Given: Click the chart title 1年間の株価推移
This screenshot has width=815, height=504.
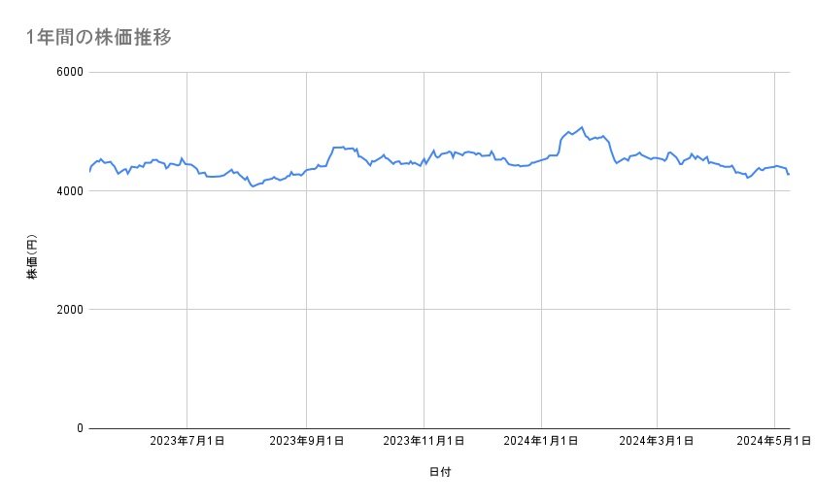Looking at the screenshot, I should (x=100, y=38).
